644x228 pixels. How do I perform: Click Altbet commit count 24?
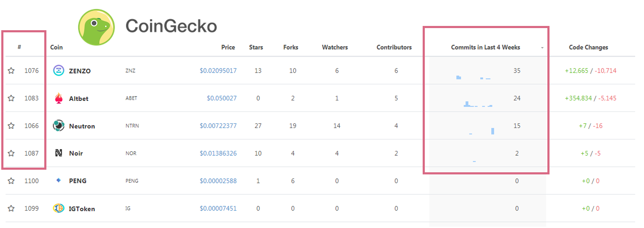[517, 98]
